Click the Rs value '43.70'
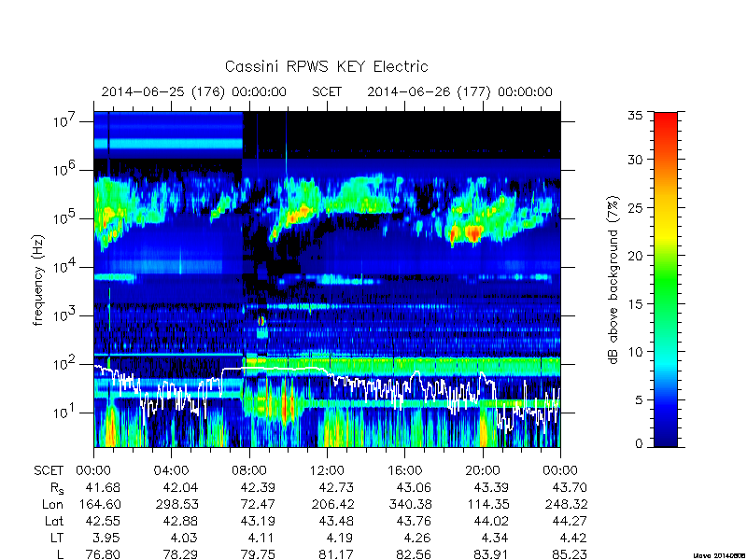Image resolution: width=747 pixels, height=560 pixels. pos(570,487)
